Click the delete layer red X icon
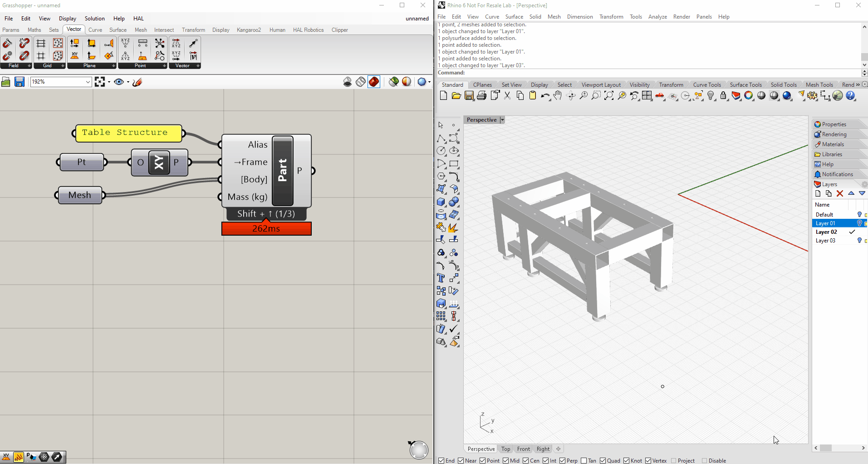 coord(840,193)
